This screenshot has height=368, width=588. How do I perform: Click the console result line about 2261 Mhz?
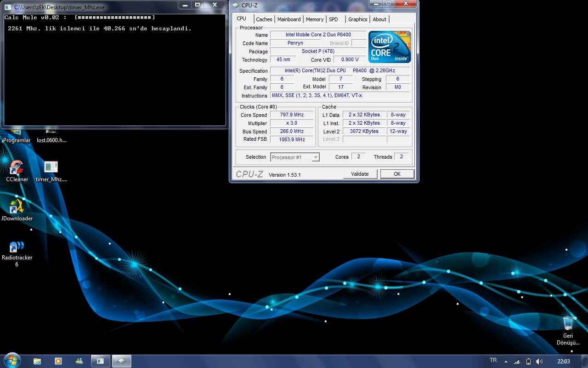100,29
